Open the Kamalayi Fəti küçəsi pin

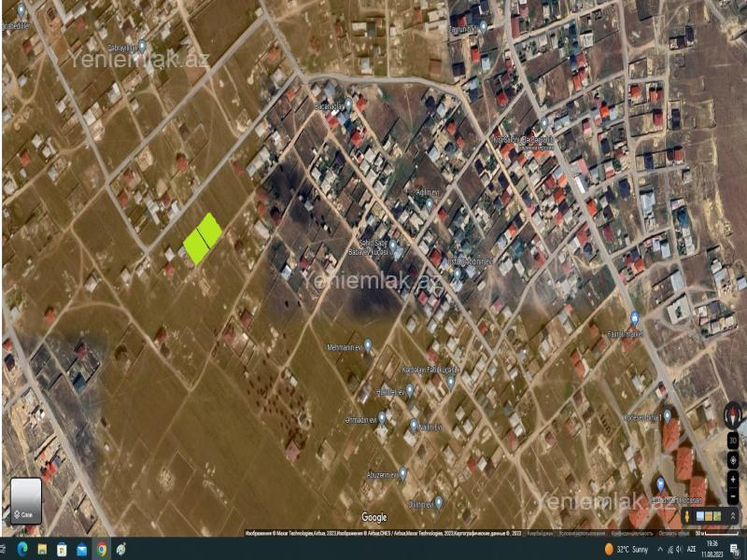[x=451, y=382]
